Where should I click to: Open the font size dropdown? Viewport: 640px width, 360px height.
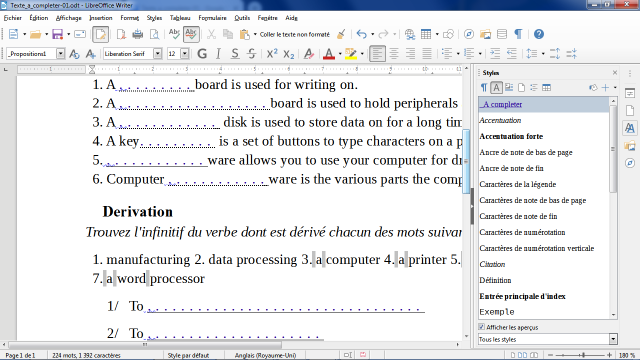point(184,54)
